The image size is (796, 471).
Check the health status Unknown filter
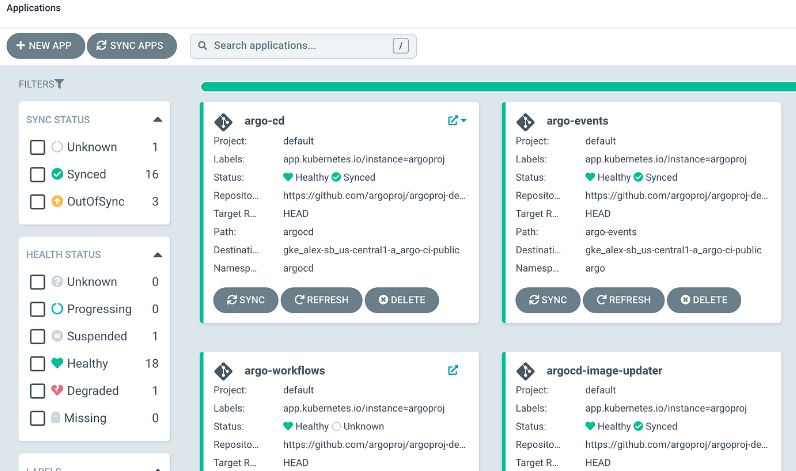(38, 282)
